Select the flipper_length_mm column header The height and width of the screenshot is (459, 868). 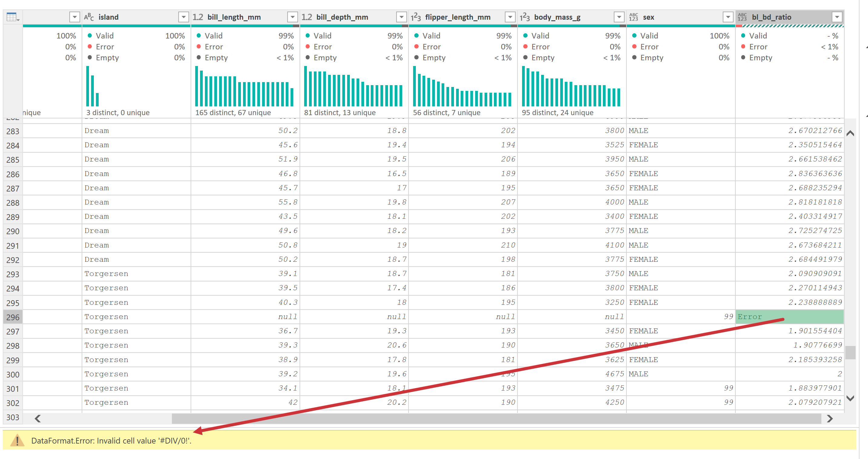[x=458, y=17]
